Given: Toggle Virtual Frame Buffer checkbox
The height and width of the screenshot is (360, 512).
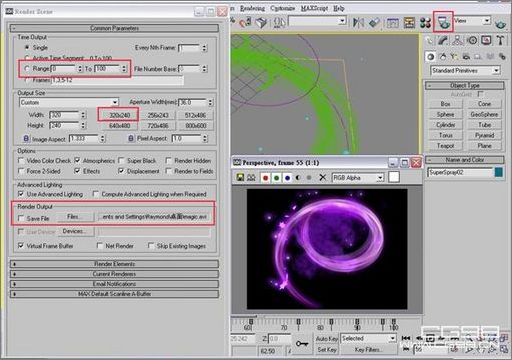Looking at the screenshot, I should 21,246.
